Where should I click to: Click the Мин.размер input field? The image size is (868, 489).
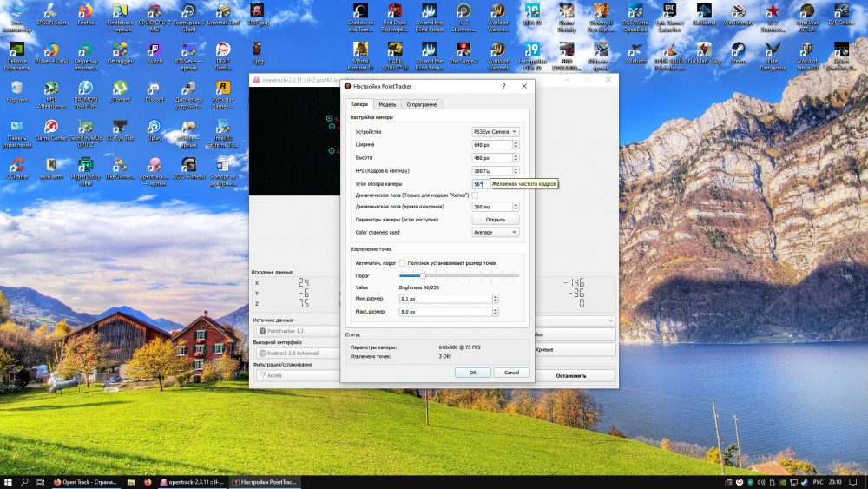click(444, 299)
